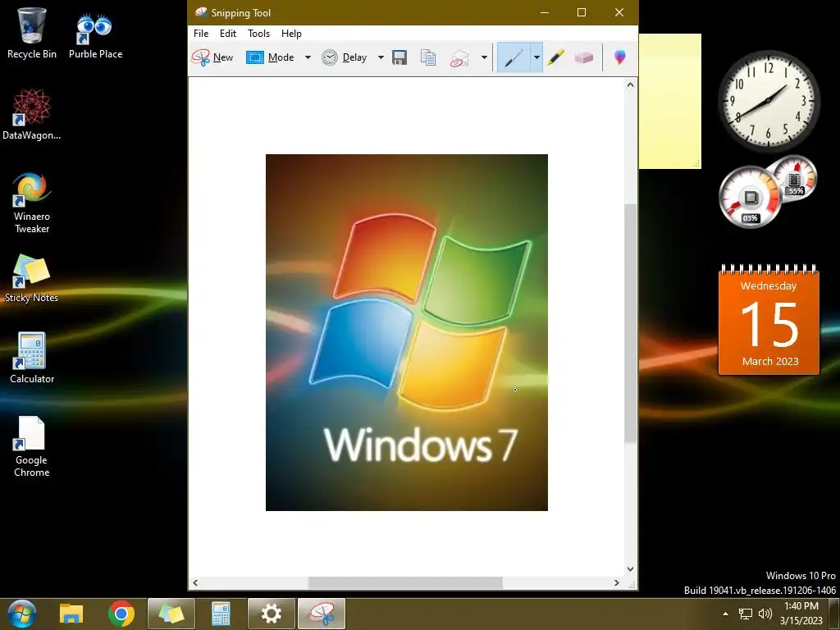This screenshot has height=630, width=840.
Task: Click the horizontal scroll left arrow
Action: (x=195, y=583)
